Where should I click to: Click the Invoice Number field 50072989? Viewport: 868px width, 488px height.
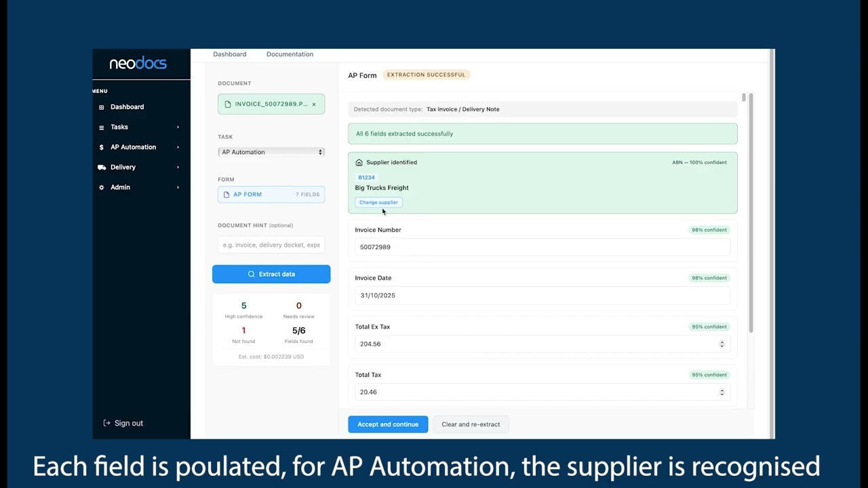542,247
